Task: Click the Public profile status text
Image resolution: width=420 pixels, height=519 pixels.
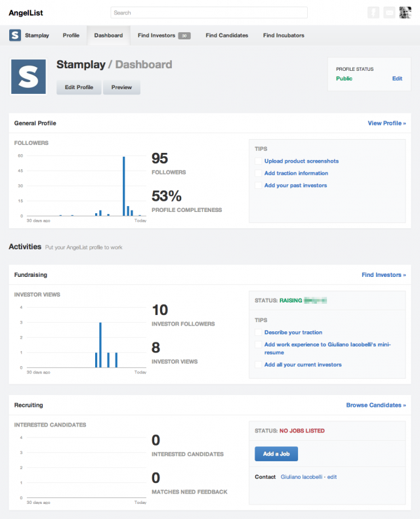Action: click(345, 79)
